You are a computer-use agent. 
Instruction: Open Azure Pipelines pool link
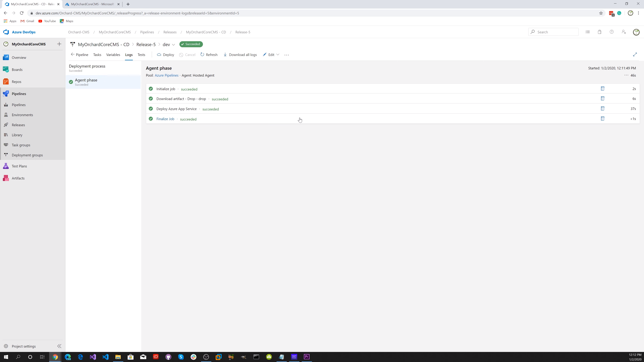167,75
